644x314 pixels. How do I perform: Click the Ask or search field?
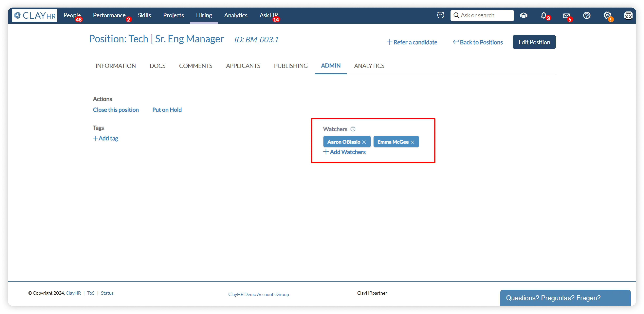[485, 16]
